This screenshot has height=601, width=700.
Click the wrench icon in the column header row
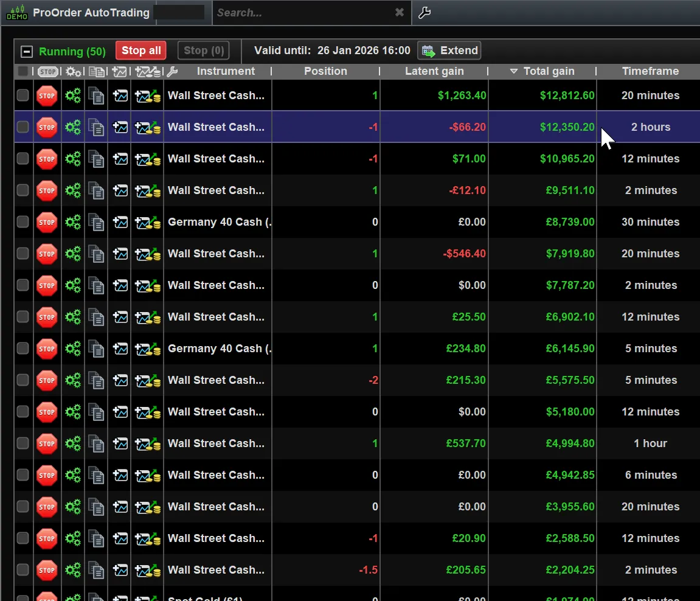pyautogui.click(x=172, y=72)
